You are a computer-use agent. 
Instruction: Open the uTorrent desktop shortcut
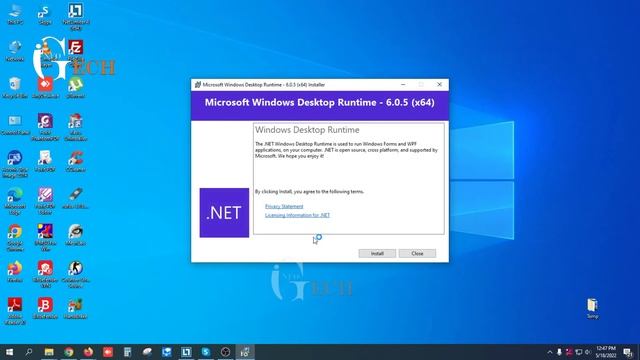pos(76,88)
